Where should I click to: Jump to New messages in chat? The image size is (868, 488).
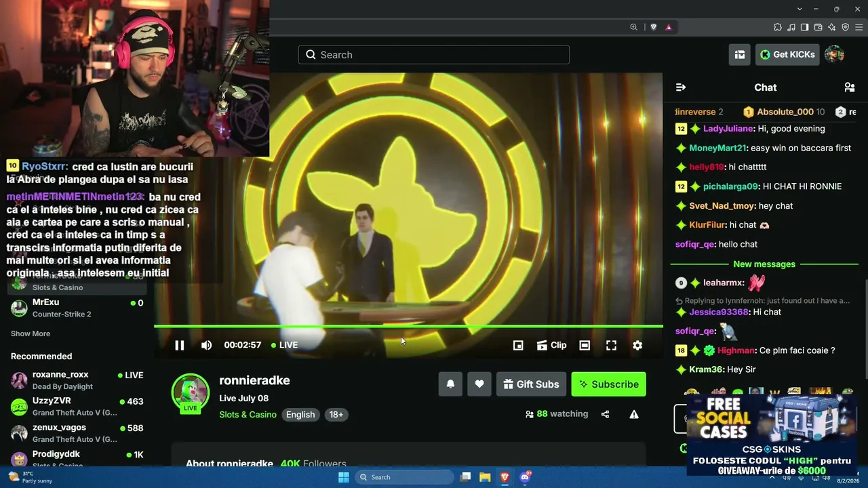(x=764, y=264)
